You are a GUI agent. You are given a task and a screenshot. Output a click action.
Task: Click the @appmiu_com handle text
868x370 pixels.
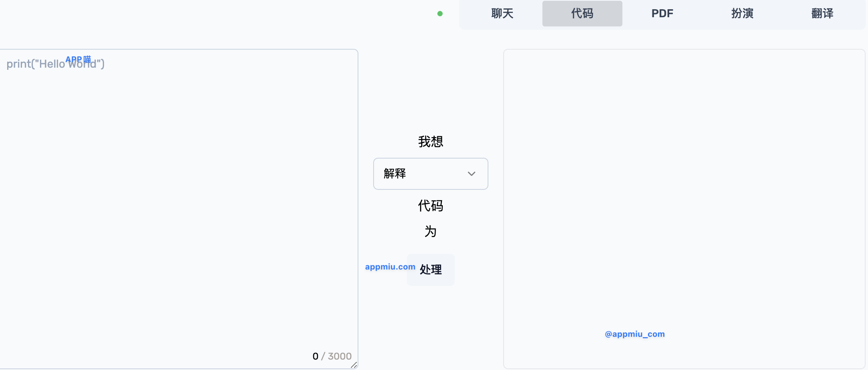click(635, 334)
